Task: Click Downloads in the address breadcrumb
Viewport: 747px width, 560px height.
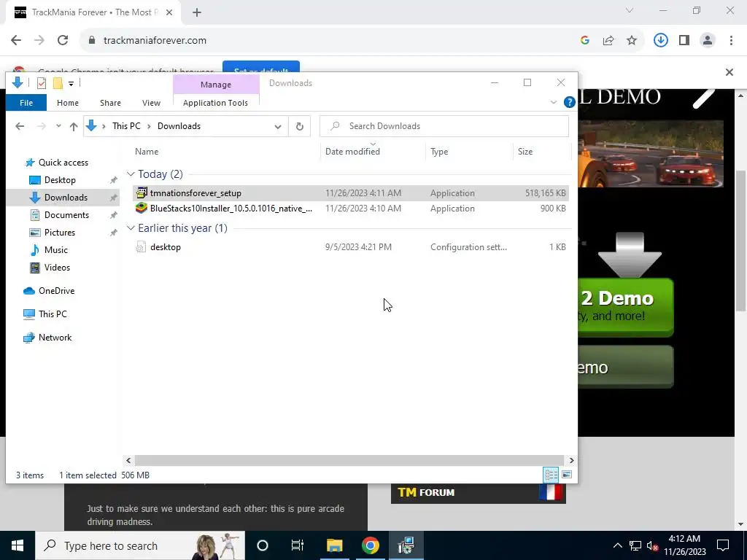Action: 179,126
